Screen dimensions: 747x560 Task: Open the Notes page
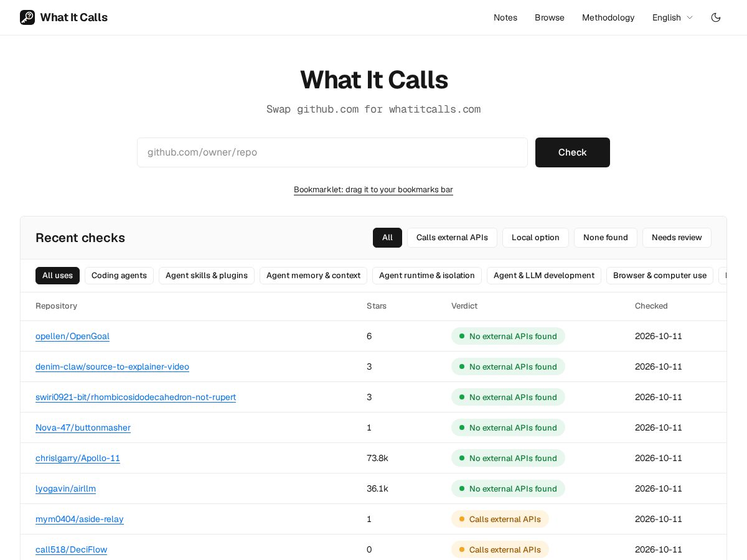click(505, 17)
